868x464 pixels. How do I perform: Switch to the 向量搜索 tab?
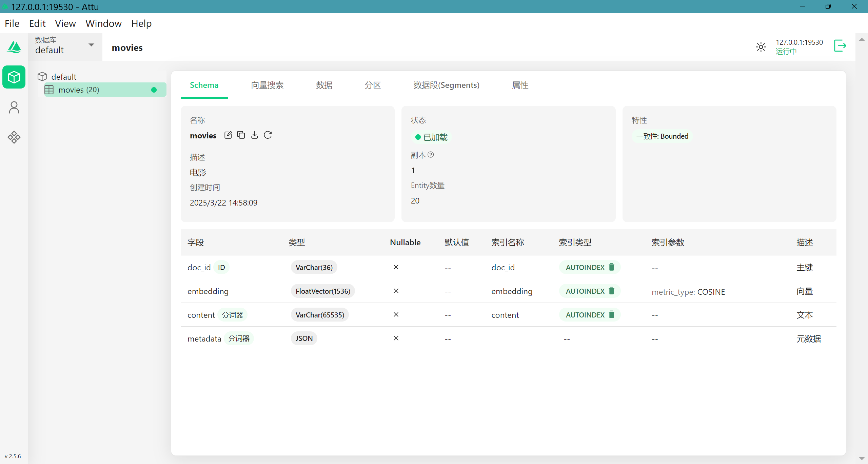267,85
